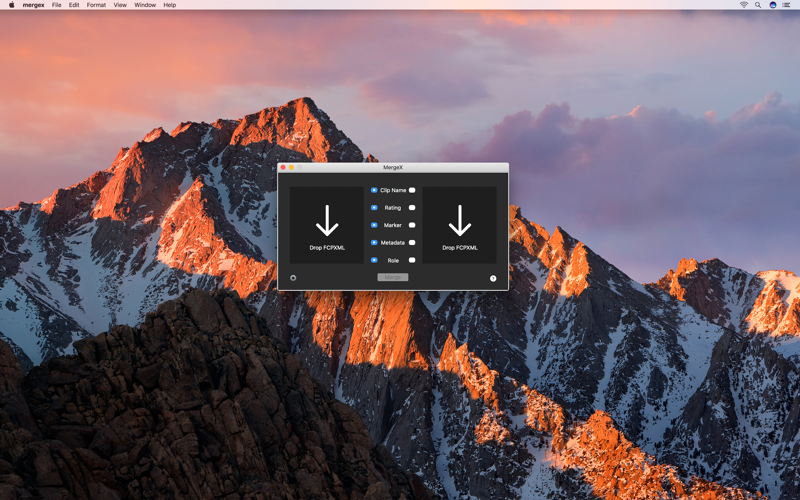Select the right radio button for Rating
Screen dimensions: 800x500
click(412, 208)
